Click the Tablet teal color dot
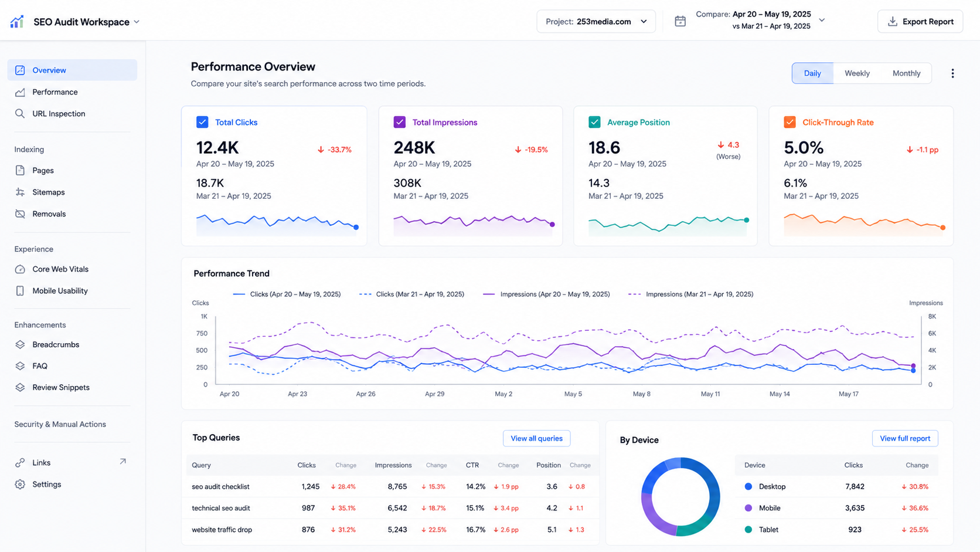Image resolution: width=980 pixels, height=552 pixels. click(x=748, y=530)
